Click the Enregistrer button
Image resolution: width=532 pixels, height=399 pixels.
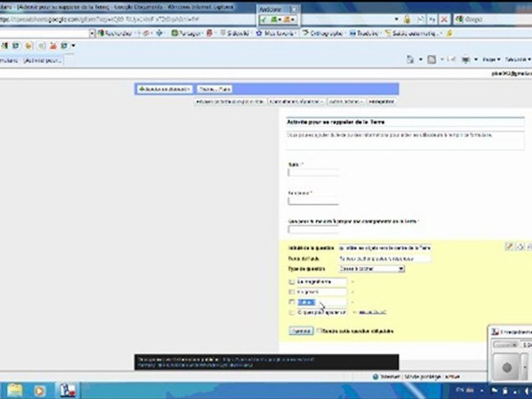(381, 101)
